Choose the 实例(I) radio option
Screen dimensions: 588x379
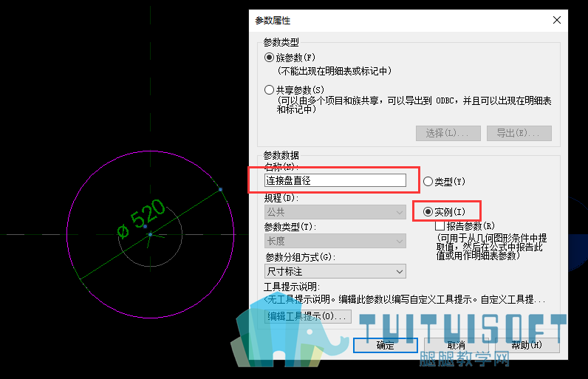point(428,212)
